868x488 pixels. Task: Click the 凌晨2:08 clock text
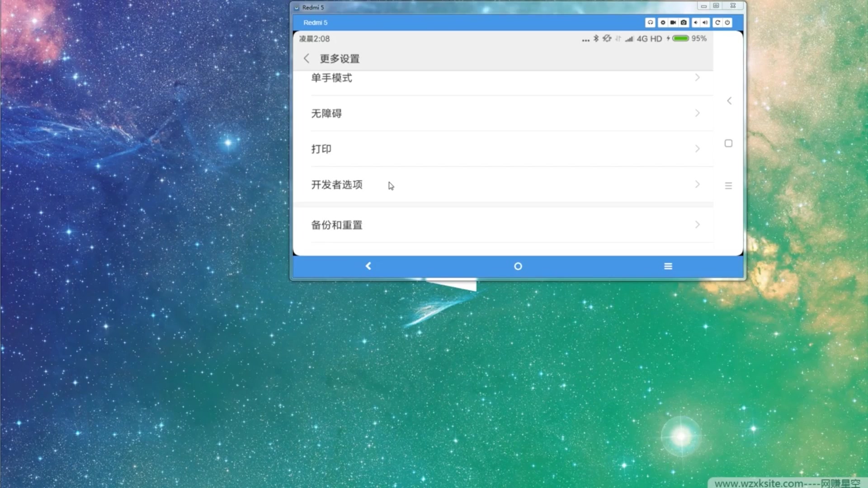coord(314,39)
